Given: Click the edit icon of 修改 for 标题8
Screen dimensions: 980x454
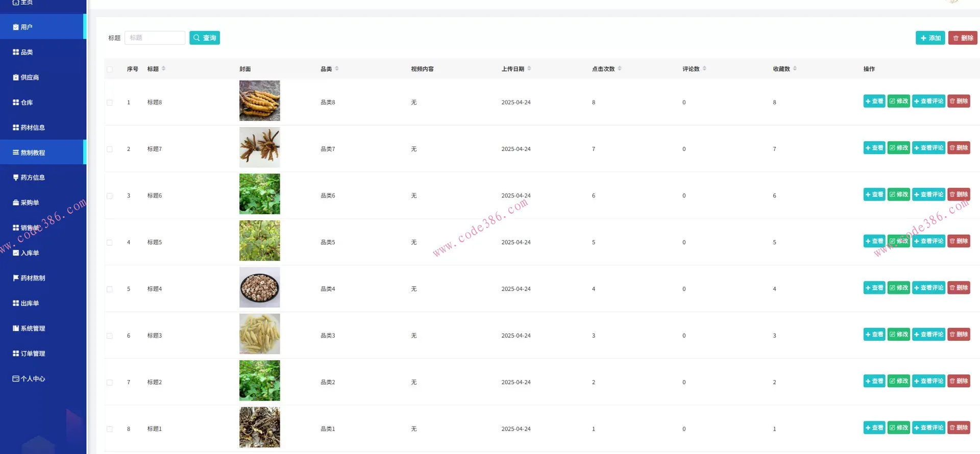Looking at the screenshot, I should (892, 101).
